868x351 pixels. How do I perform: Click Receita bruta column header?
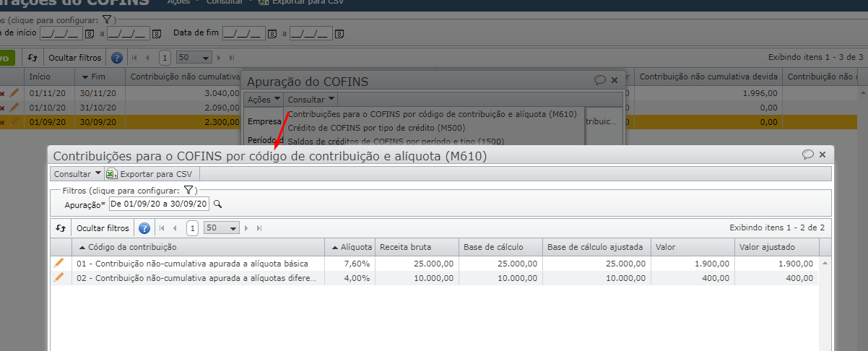tap(416, 247)
